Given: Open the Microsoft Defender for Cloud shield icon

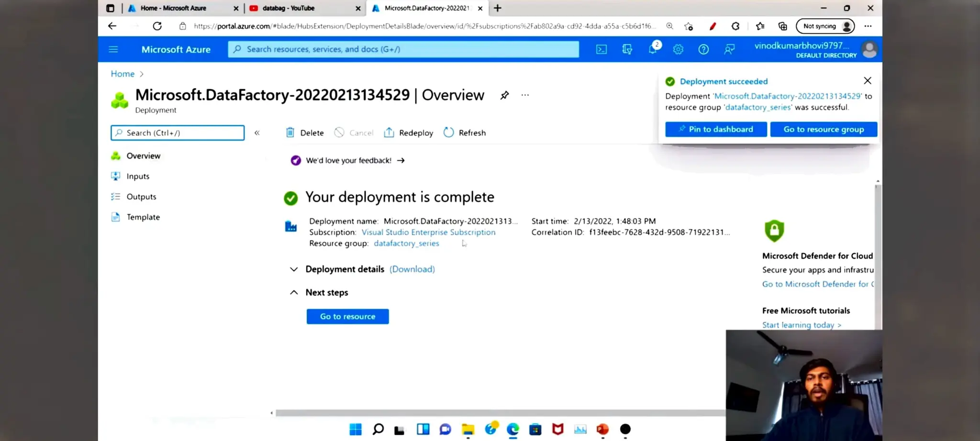Looking at the screenshot, I should click(774, 231).
